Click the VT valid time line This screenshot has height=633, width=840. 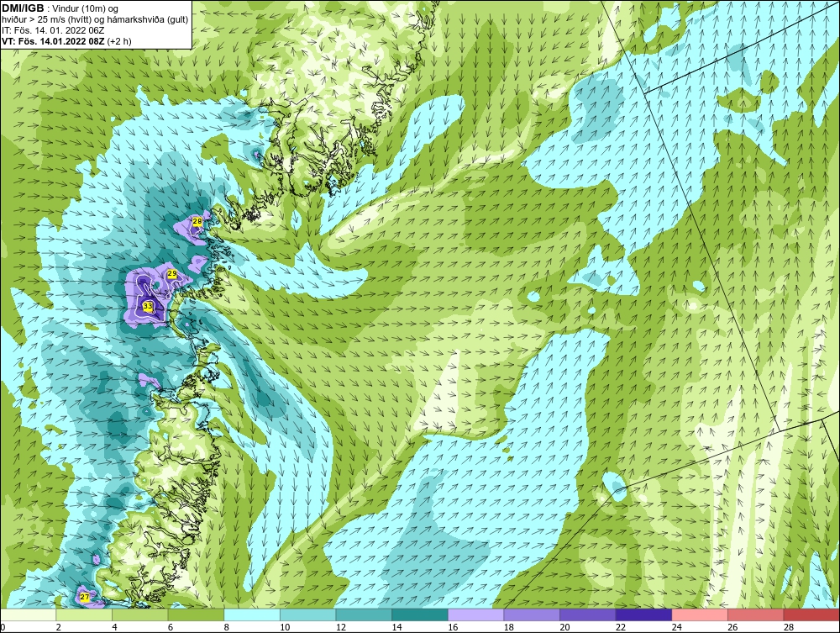point(66,40)
